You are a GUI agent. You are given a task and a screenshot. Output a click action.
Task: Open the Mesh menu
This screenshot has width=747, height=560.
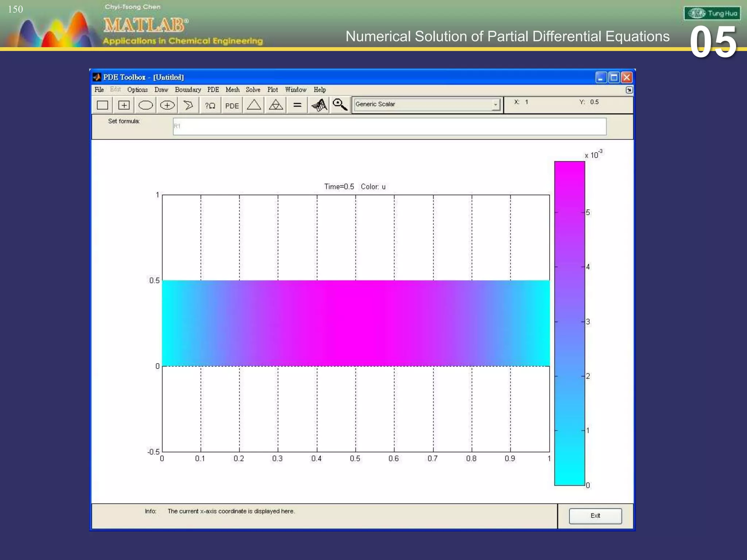232,90
